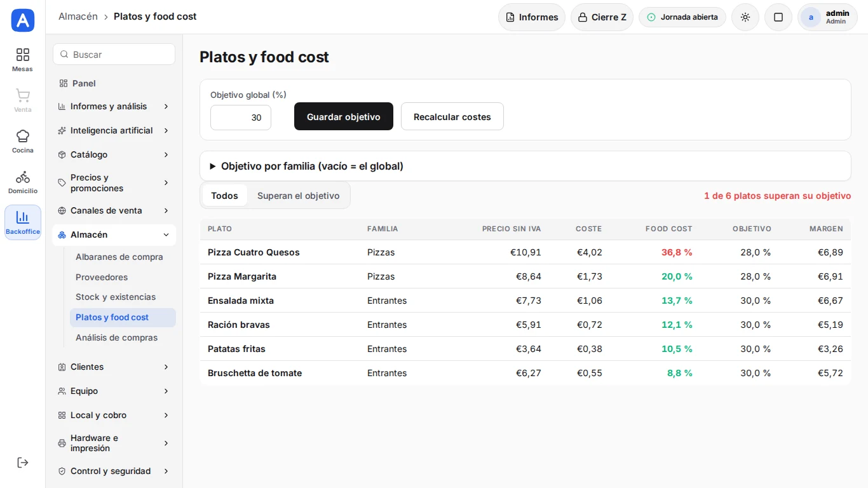Collapse the Almacén section chevron
Screen dimensions: 868x488
[x=166, y=234]
